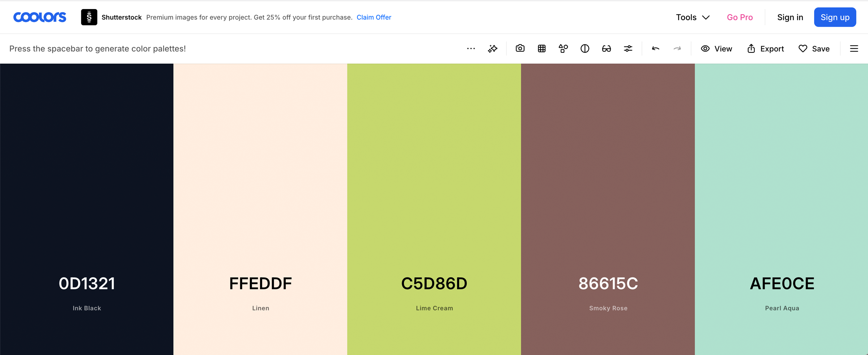Select the Lime Cream color column
Image resolution: width=868 pixels, height=355 pixels.
434,209
